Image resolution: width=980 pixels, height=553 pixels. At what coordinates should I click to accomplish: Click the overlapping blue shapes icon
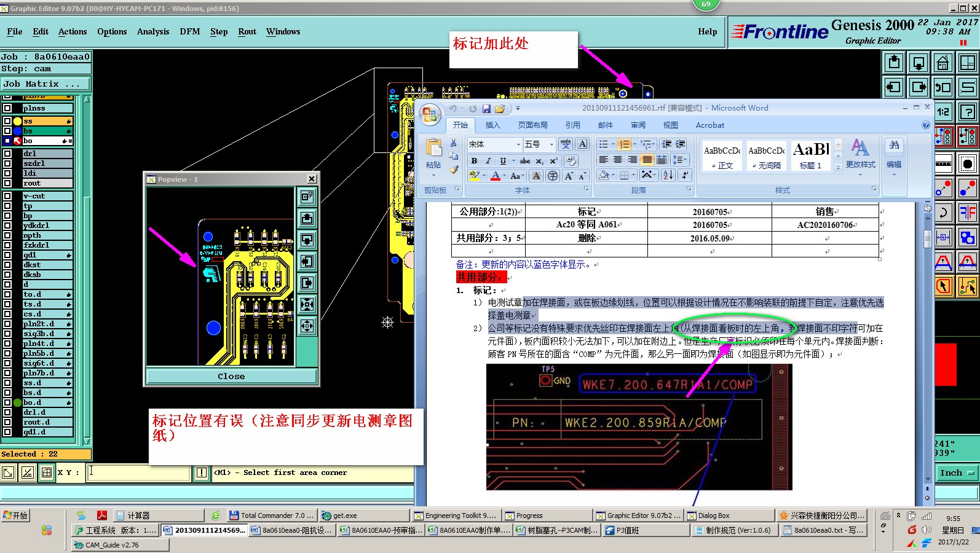(x=968, y=237)
